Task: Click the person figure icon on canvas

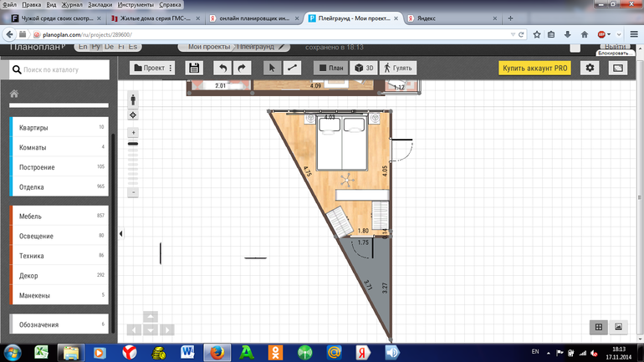Action: click(133, 99)
